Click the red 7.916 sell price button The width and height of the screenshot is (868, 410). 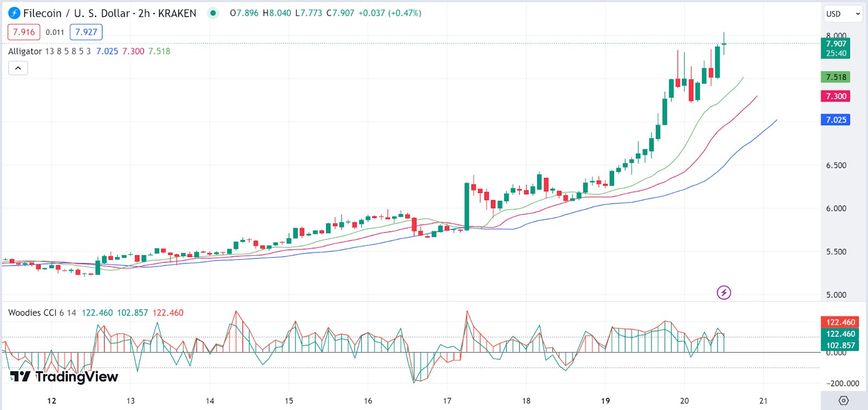24,32
